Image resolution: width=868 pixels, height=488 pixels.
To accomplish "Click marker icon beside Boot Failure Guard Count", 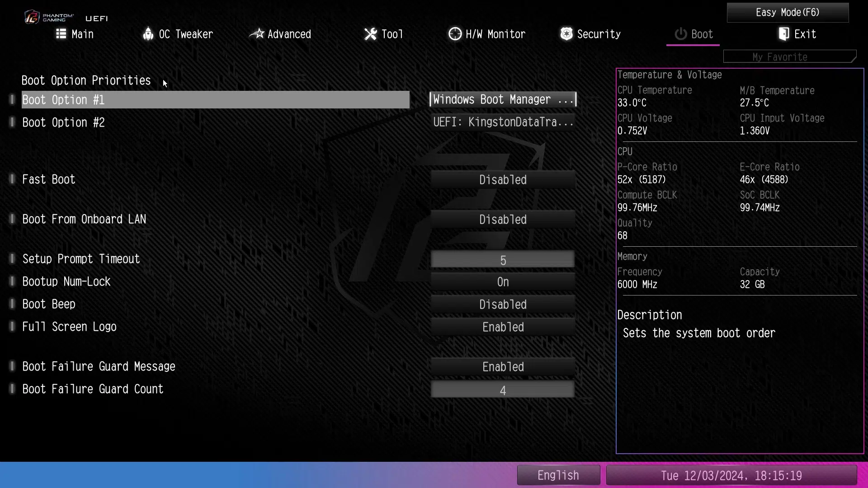I will coord(12,389).
